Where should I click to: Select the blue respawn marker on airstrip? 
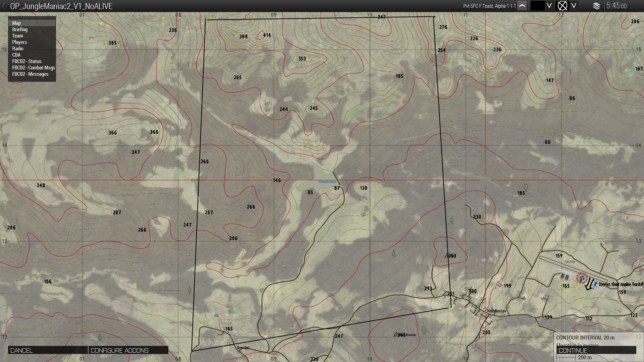pyautogui.click(x=582, y=278)
